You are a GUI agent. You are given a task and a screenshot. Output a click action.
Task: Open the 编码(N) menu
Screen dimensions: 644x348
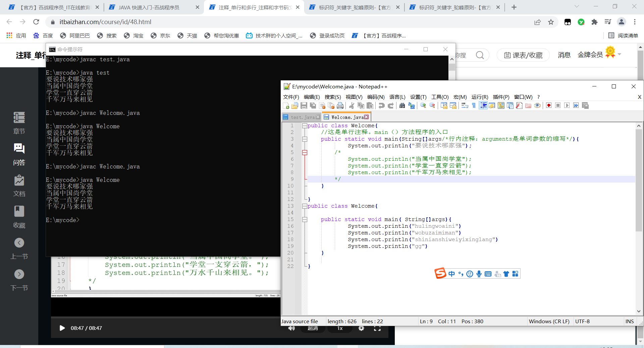click(x=376, y=97)
